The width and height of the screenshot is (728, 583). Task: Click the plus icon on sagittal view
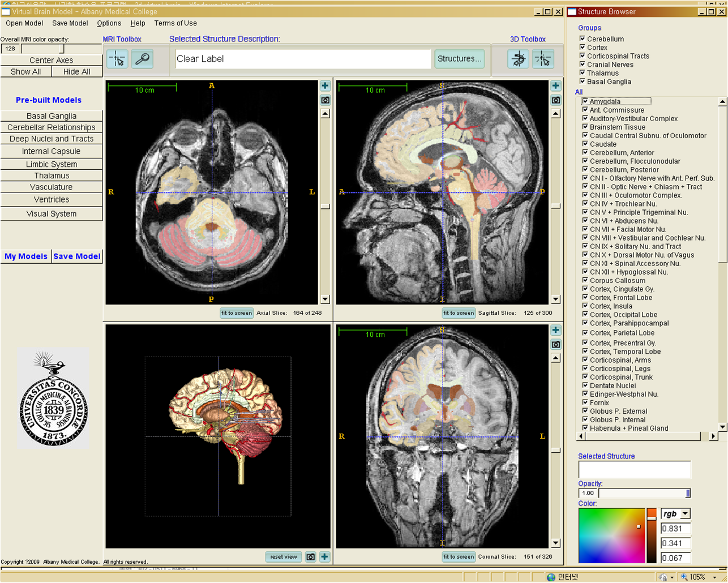click(555, 86)
